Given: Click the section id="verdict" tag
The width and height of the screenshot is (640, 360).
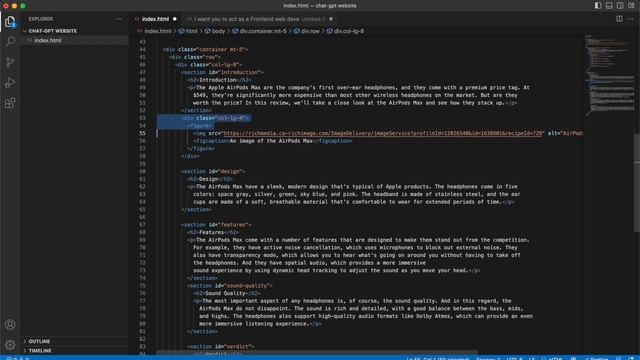Looking at the screenshot, I should 221,347.
